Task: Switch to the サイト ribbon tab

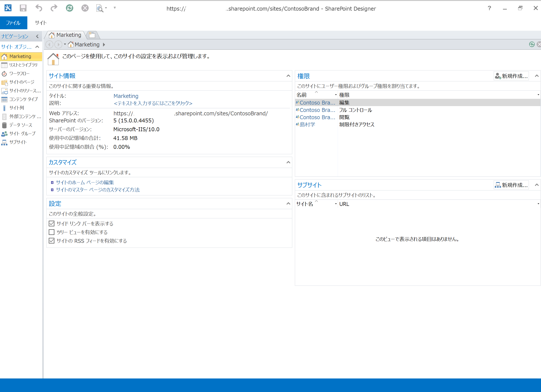Action: click(41, 23)
